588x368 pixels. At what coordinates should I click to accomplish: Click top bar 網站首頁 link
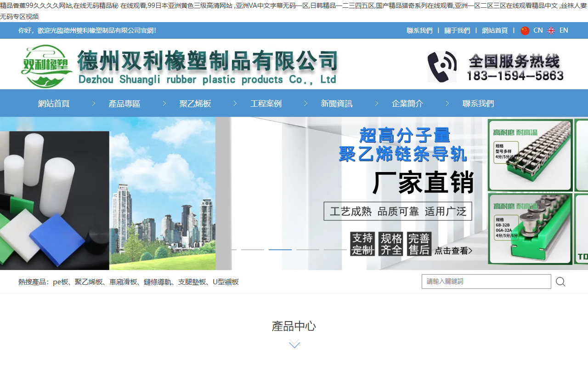coord(495,30)
